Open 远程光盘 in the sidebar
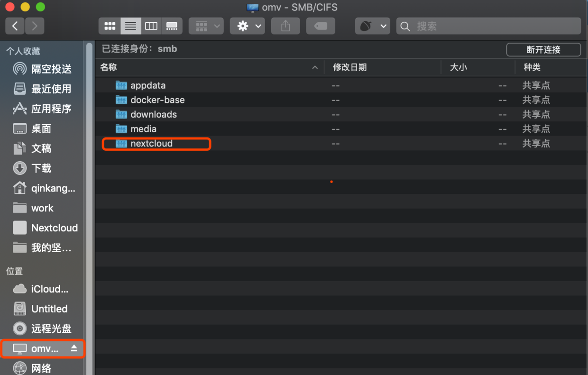The width and height of the screenshot is (588, 375). pos(43,329)
